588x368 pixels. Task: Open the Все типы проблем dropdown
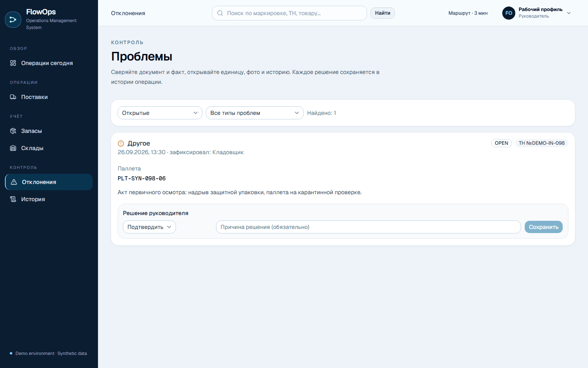(255, 113)
